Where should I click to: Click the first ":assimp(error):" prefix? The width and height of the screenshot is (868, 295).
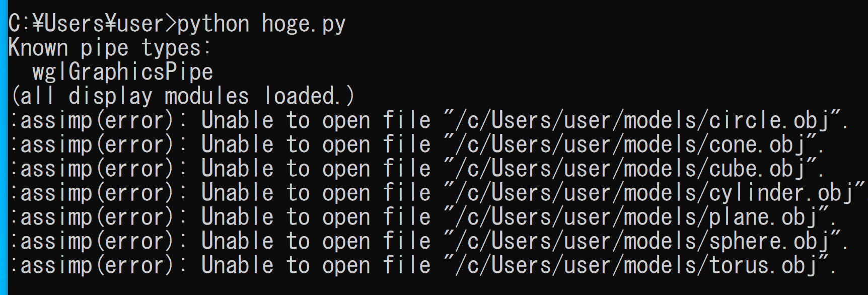[97, 121]
